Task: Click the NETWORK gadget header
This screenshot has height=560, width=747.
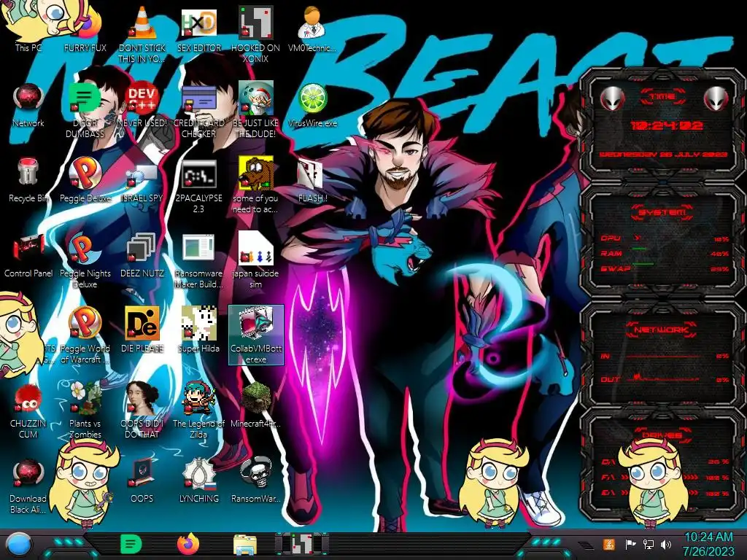Action: click(x=662, y=330)
